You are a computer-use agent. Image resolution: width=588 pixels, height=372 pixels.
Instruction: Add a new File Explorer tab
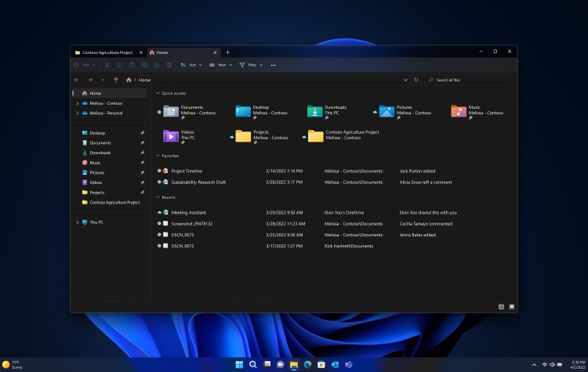pos(227,52)
